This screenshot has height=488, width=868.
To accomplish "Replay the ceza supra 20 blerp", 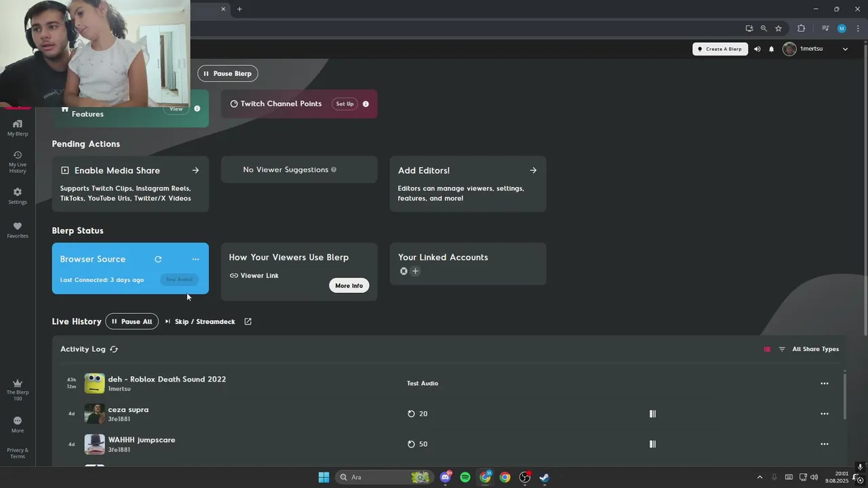I will pos(411,413).
